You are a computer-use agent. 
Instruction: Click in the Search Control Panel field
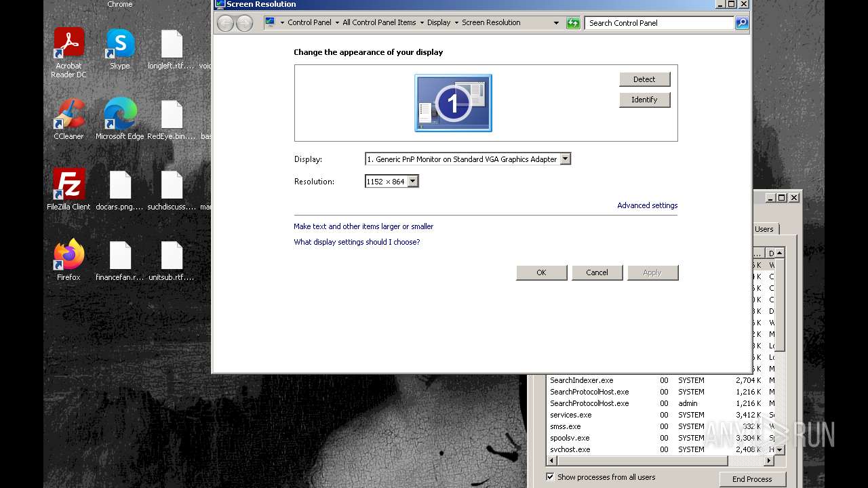pyautogui.click(x=659, y=23)
